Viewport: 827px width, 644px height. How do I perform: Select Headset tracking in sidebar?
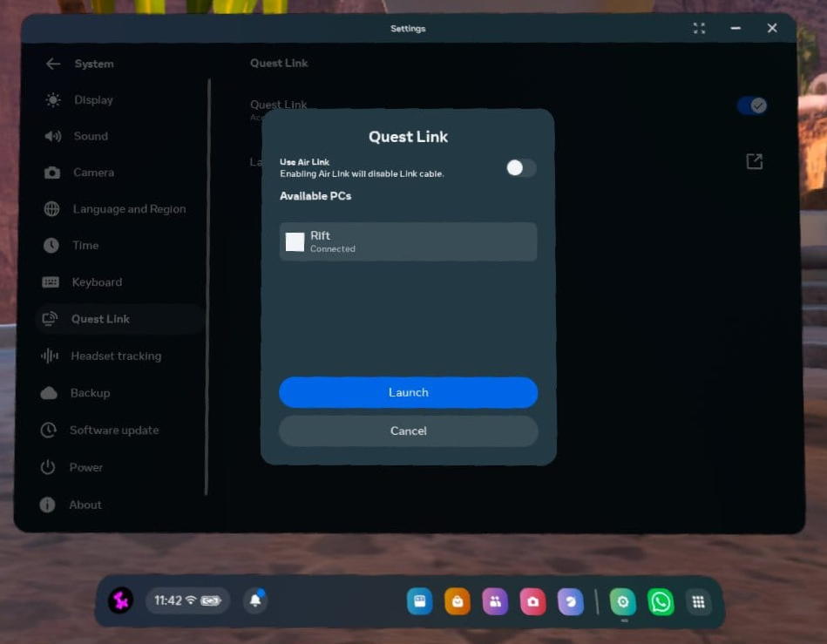pyautogui.click(x=115, y=356)
